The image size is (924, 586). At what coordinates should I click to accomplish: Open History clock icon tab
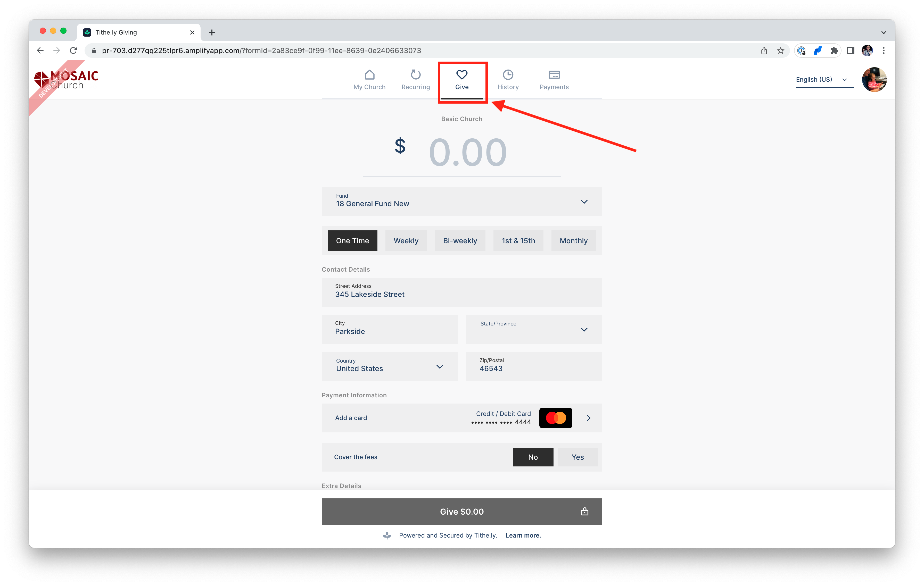[508, 75]
